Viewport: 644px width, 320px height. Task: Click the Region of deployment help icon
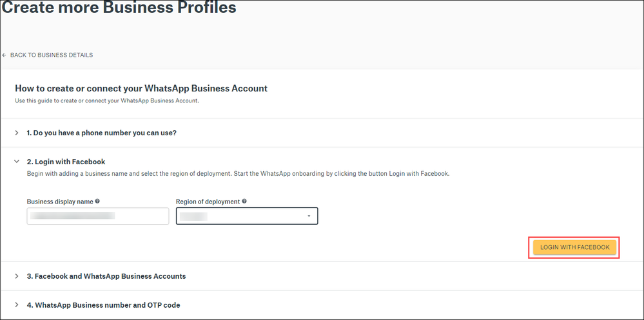click(x=244, y=202)
